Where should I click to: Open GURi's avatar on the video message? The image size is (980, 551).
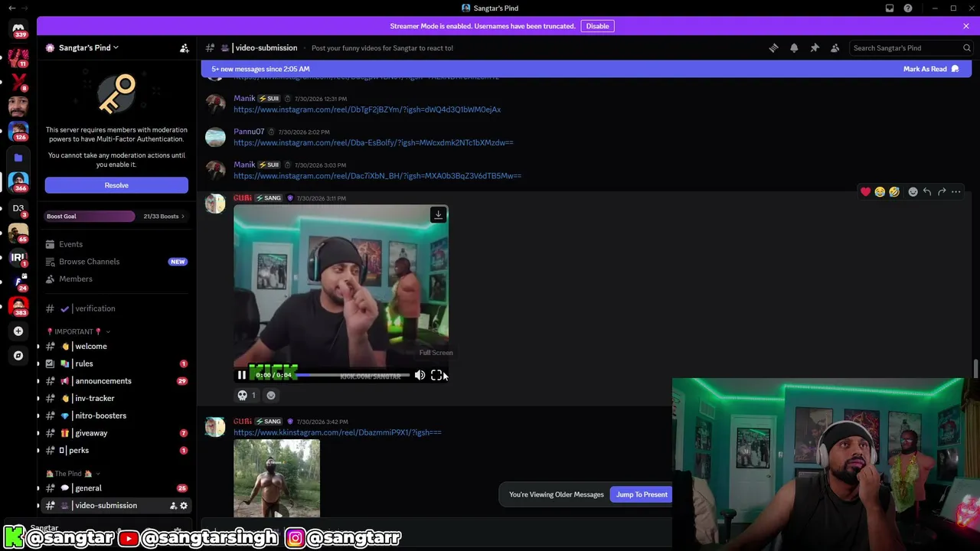[x=215, y=204]
